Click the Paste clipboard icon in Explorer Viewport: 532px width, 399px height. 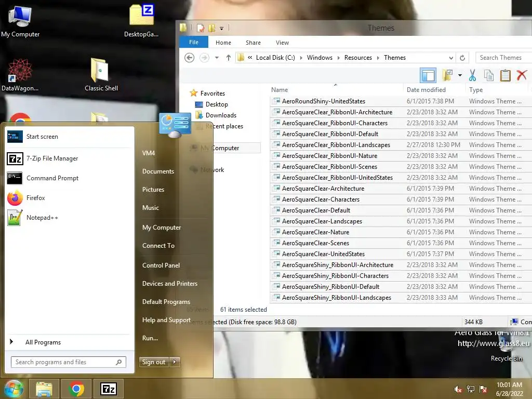(x=505, y=75)
